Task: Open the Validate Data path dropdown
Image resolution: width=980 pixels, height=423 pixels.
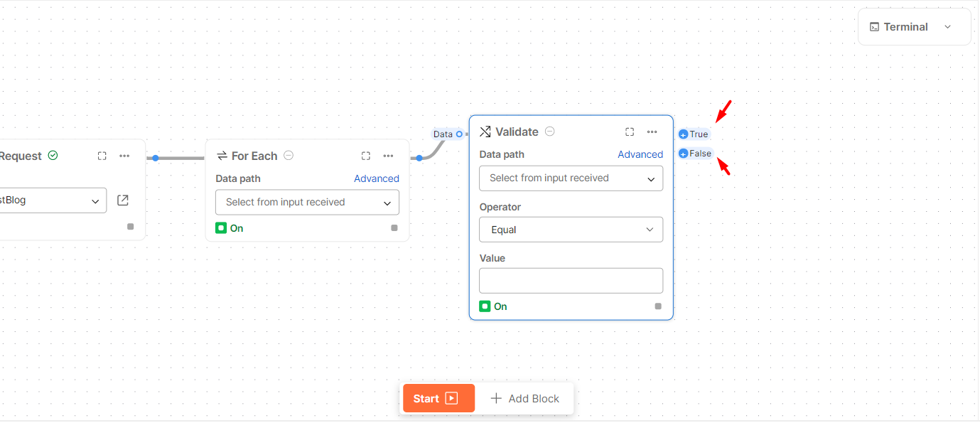Action: click(x=571, y=178)
